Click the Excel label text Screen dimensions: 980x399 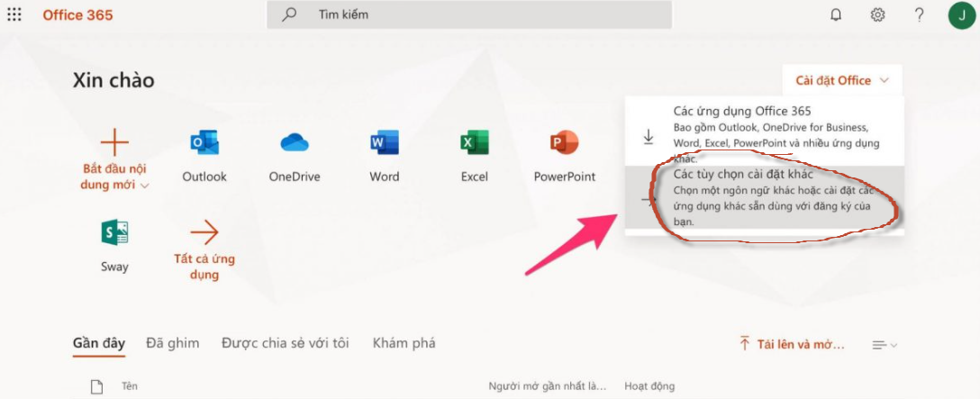[475, 177]
